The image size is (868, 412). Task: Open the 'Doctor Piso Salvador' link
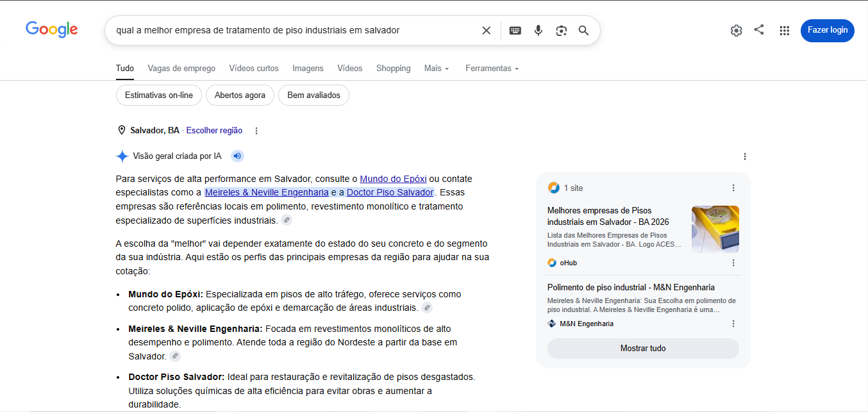(x=390, y=192)
